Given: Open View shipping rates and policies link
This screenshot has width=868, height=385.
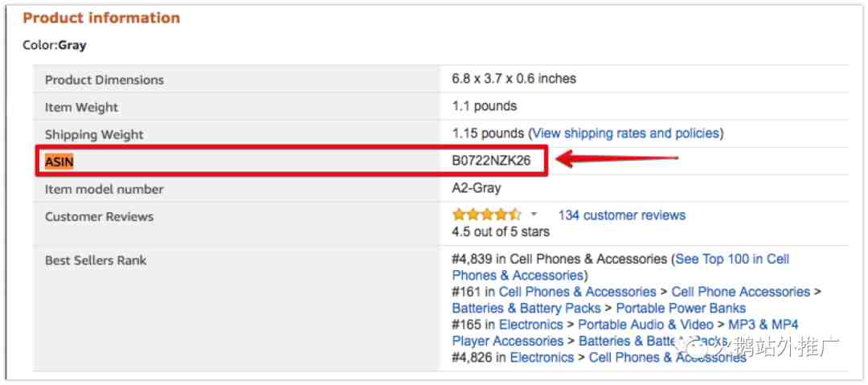Looking at the screenshot, I should [x=626, y=133].
